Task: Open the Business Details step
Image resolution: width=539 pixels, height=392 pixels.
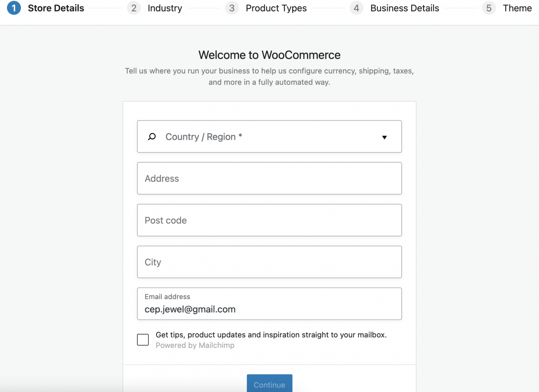Action: tap(404, 8)
